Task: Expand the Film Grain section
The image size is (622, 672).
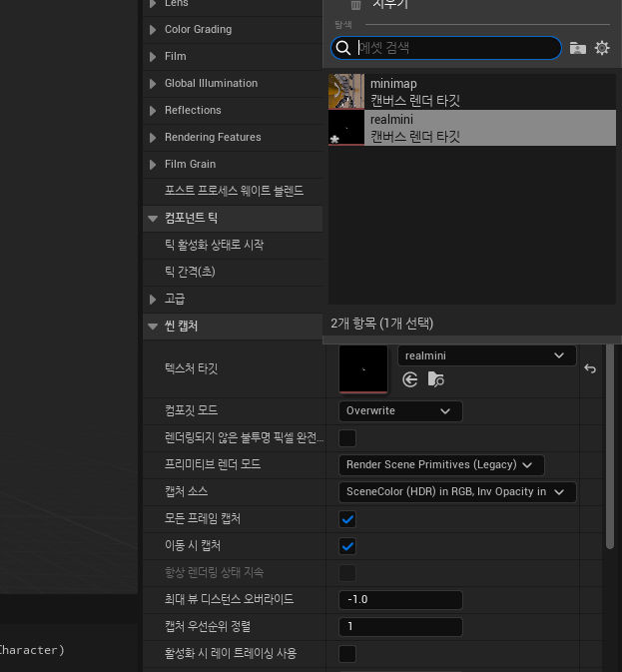Action: coord(153,165)
